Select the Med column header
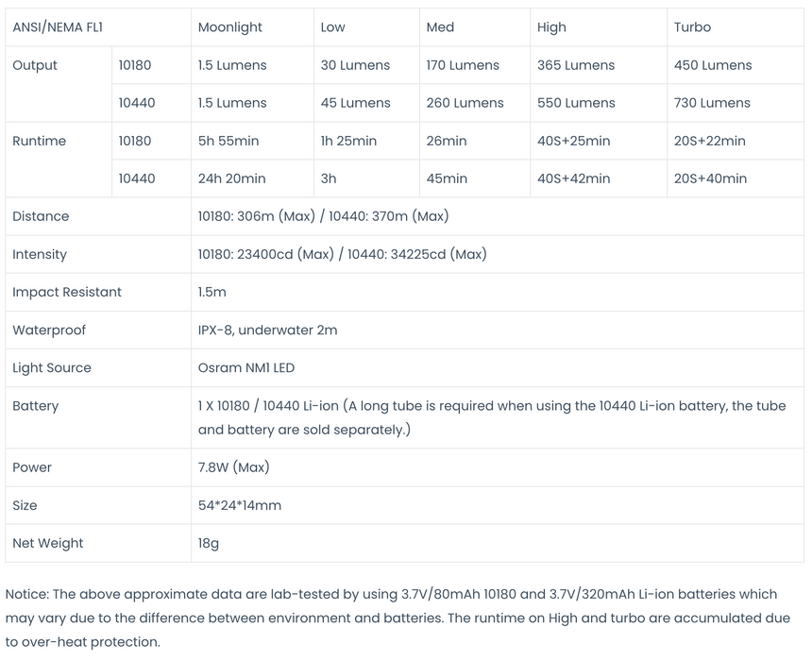 coord(440,27)
